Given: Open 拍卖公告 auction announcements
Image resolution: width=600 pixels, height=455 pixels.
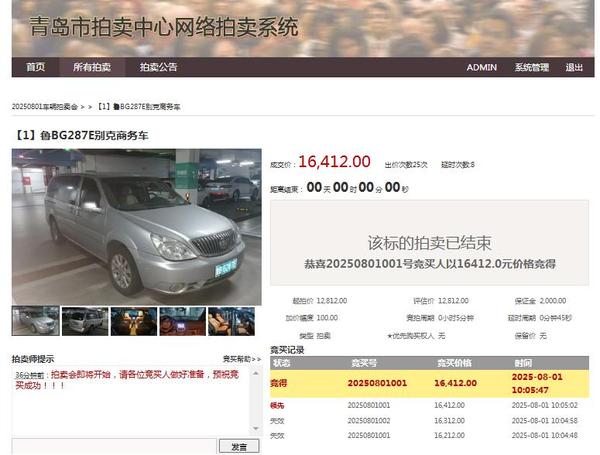Looking at the screenshot, I should 158,67.
